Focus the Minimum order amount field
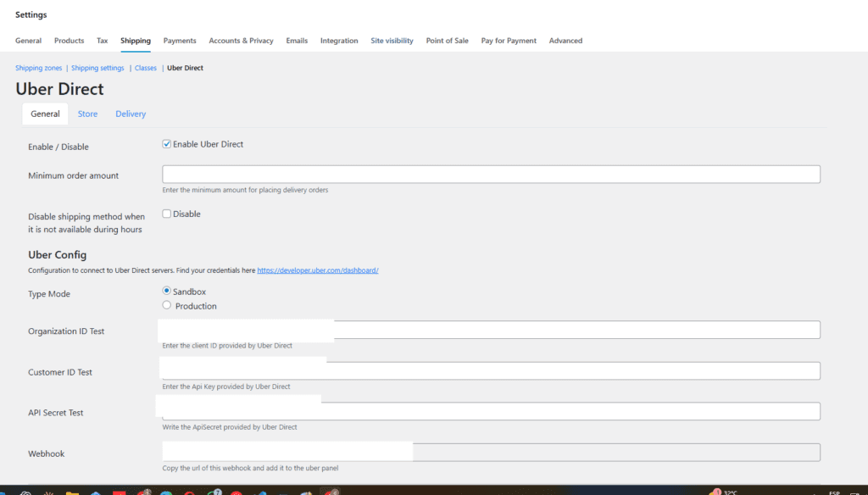 491,175
